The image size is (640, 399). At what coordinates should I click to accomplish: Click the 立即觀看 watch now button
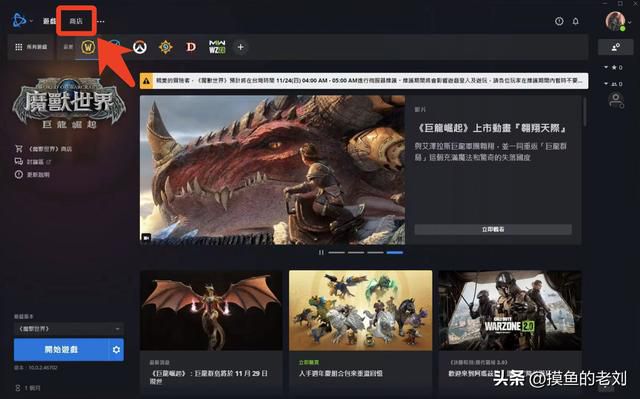(493, 229)
